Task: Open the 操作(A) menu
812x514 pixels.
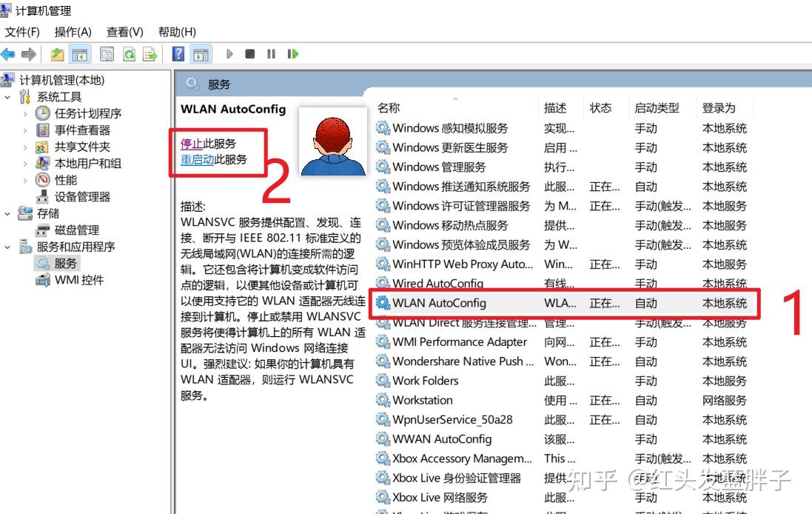Action: point(73,32)
